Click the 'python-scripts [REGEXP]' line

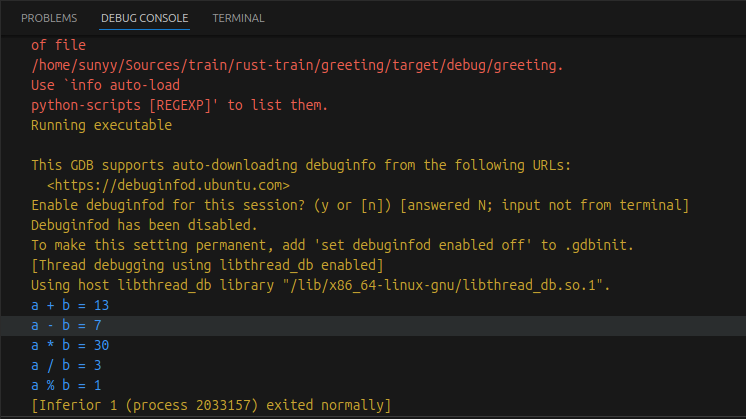[x=179, y=105]
